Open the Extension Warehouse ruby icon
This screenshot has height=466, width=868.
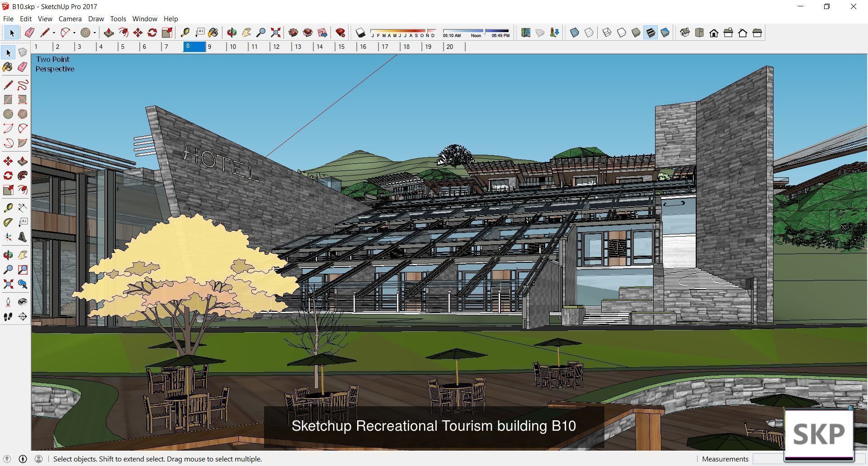(x=340, y=33)
